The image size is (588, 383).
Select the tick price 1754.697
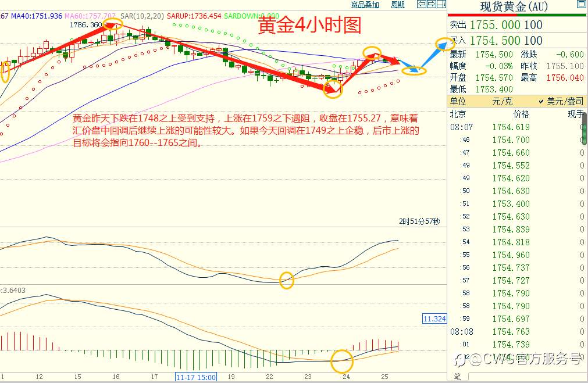click(511, 318)
